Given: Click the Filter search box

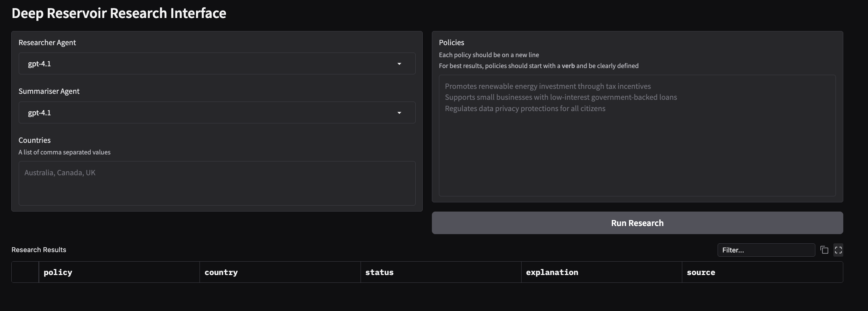Looking at the screenshot, I should 766,250.
